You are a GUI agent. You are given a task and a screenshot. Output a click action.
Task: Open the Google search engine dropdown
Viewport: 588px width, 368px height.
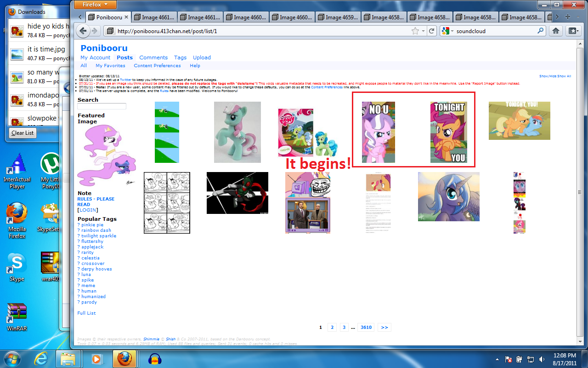(447, 31)
